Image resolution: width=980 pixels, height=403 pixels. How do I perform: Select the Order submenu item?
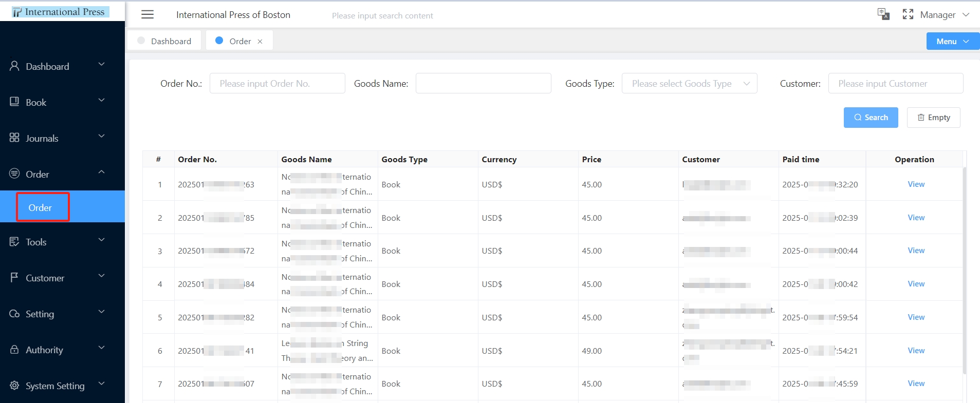coord(62,207)
